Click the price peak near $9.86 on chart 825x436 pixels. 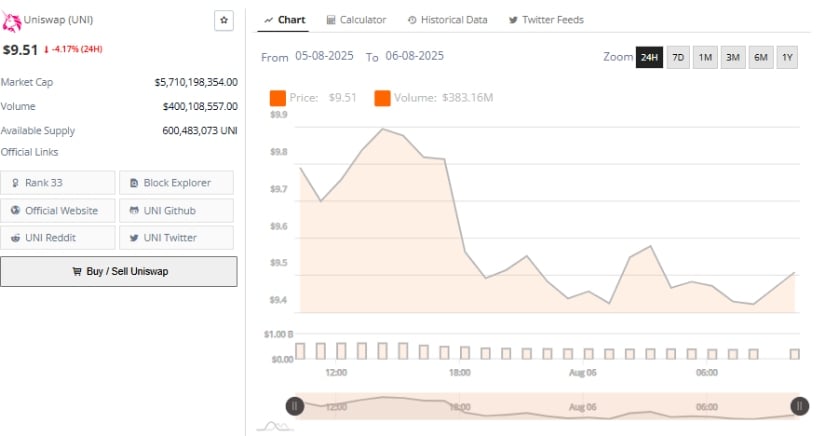383,129
